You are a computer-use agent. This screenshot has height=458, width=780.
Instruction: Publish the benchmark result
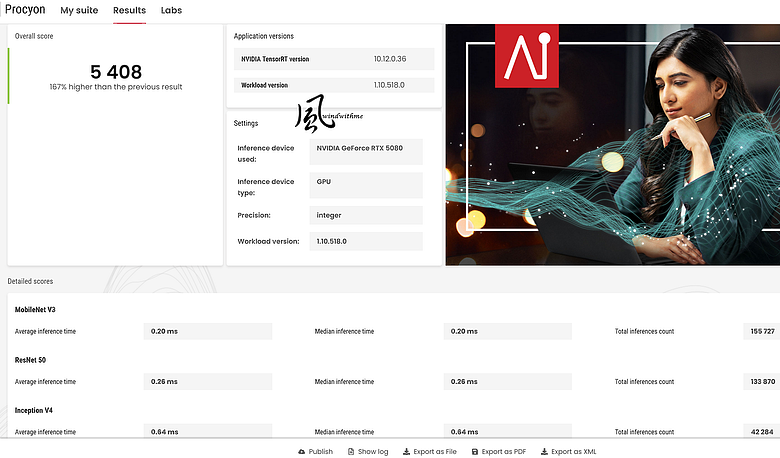click(315, 452)
